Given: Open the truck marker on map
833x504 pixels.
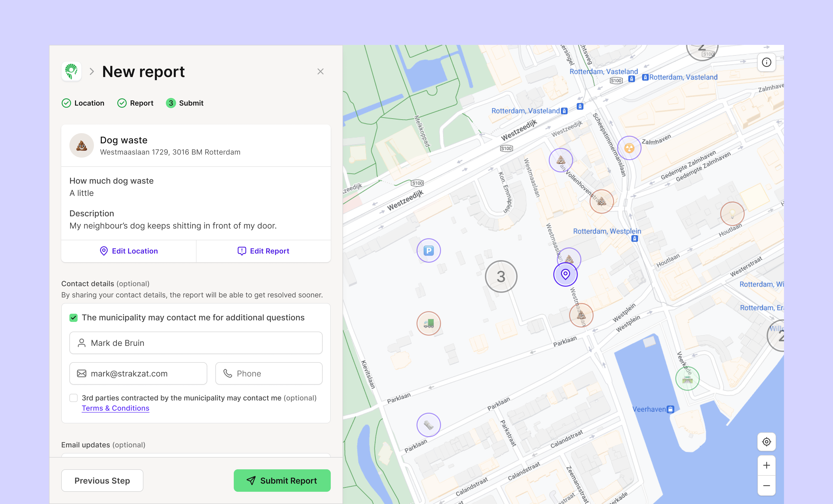Looking at the screenshot, I should [428, 323].
